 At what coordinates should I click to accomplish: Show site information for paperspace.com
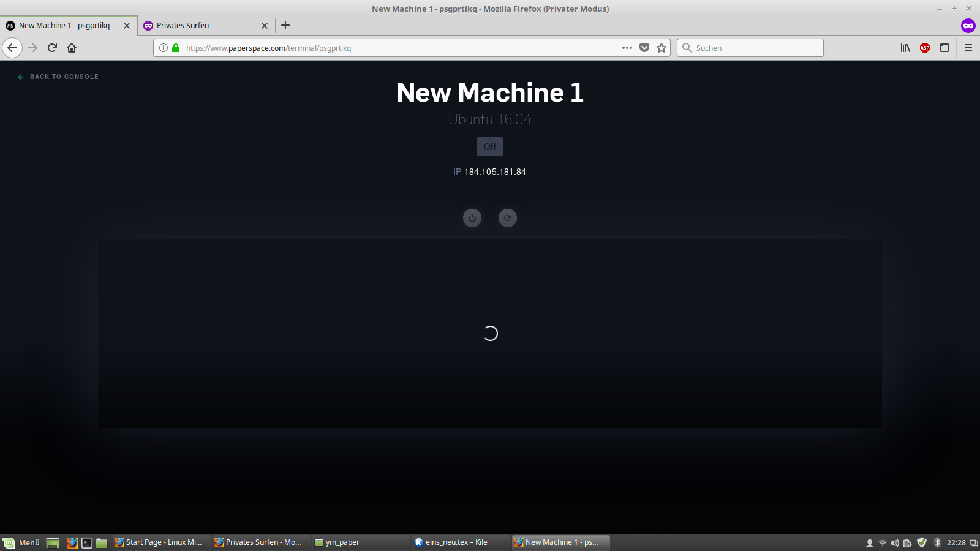pos(164,48)
